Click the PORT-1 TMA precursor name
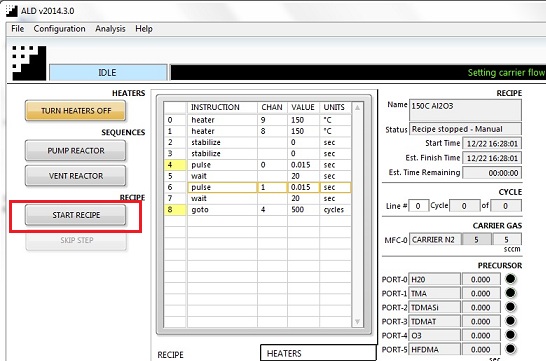 [434, 293]
